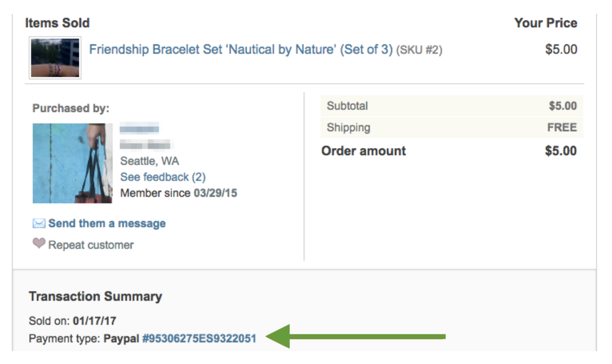
Task: Click the Seattle, WA buyer location
Action: click(x=150, y=161)
